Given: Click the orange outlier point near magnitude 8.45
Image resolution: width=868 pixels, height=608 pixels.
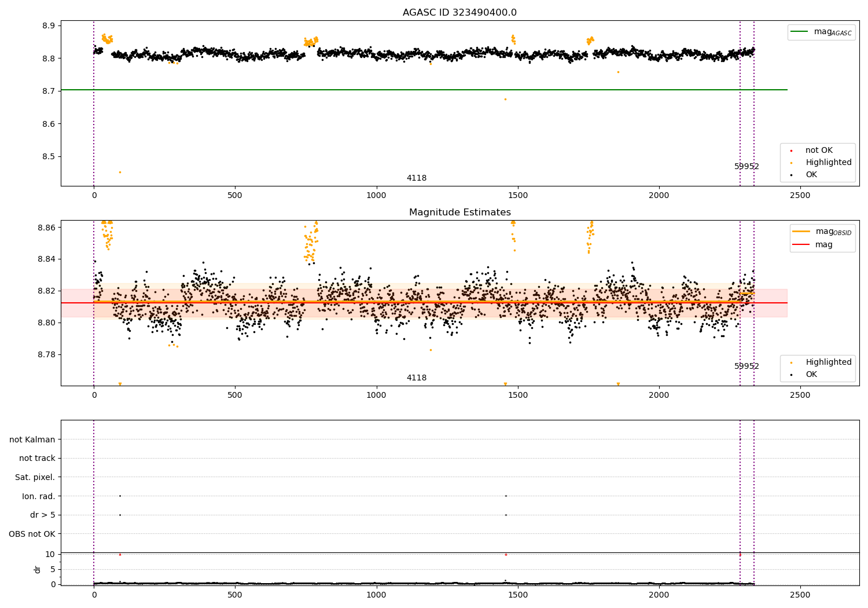Looking at the screenshot, I should (120, 172).
